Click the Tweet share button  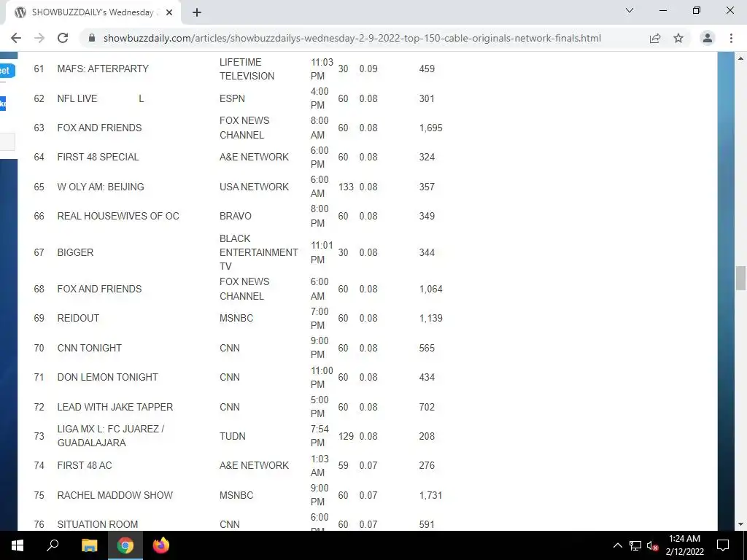tap(6, 71)
